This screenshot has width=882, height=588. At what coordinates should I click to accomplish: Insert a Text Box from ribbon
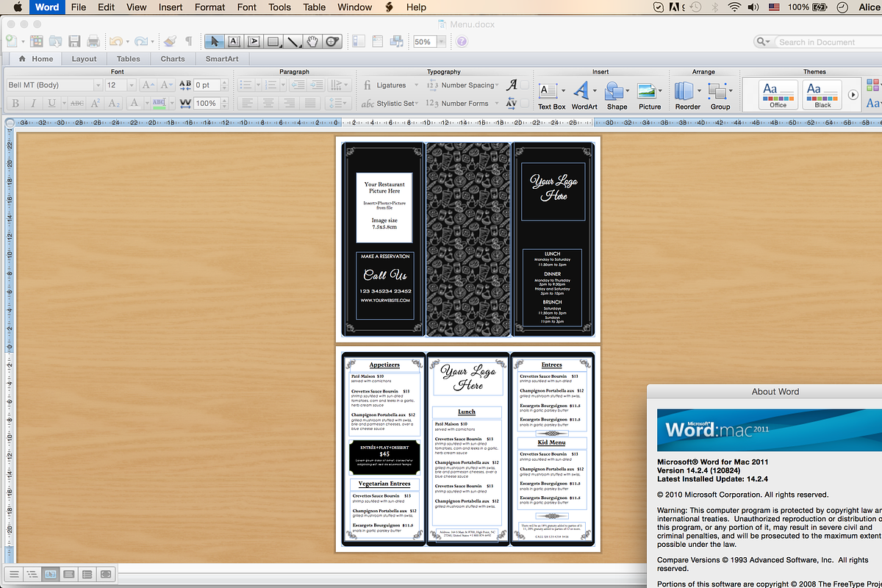[551, 95]
